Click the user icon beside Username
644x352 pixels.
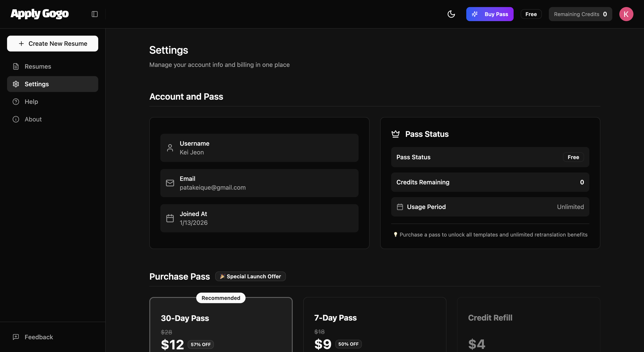click(170, 148)
